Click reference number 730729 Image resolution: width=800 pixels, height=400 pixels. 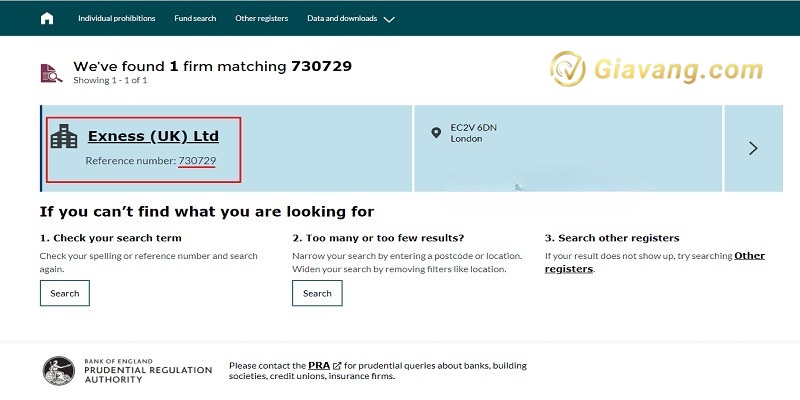point(197,160)
